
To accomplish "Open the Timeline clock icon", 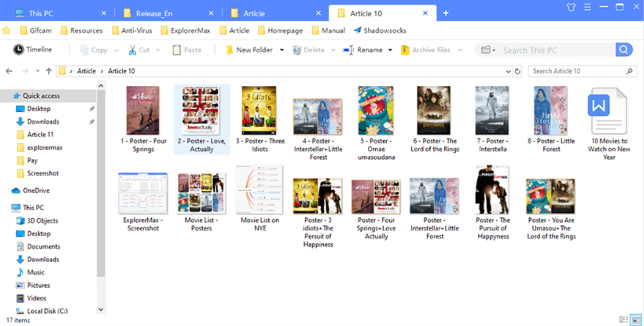I will [x=18, y=49].
